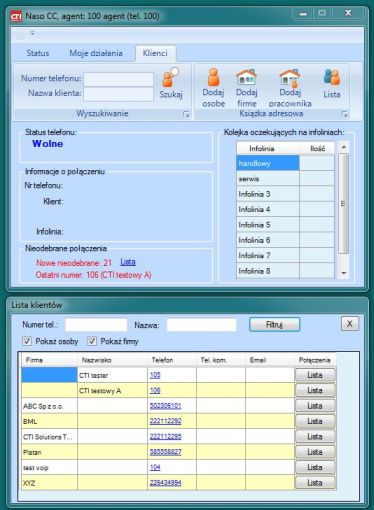Screen dimensions: 374x510
Task: Click the Filtruj button
Action: pyautogui.click(x=274, y=324)
